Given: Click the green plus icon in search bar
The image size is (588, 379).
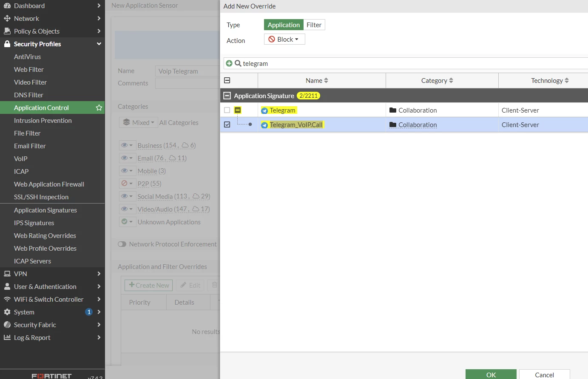Looking at the screenshot, I should [x=229, y=63].
